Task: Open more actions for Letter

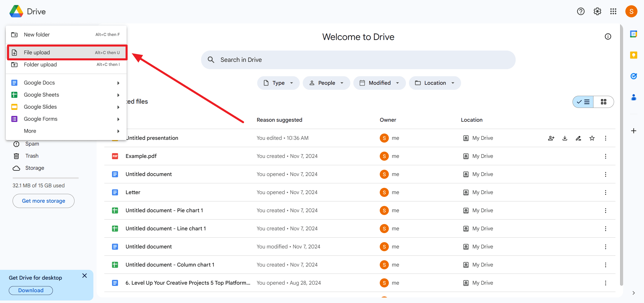Action: 605,192
